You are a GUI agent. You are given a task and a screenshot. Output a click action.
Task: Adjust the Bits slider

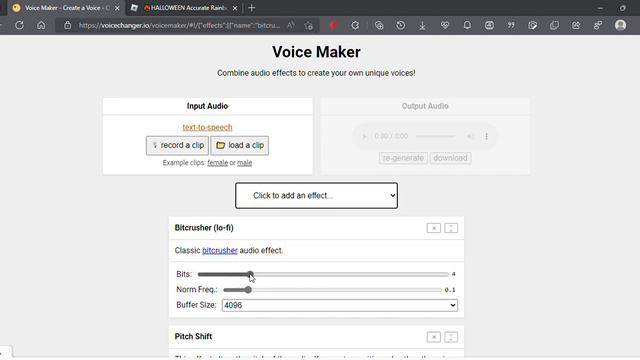[323, 274]
